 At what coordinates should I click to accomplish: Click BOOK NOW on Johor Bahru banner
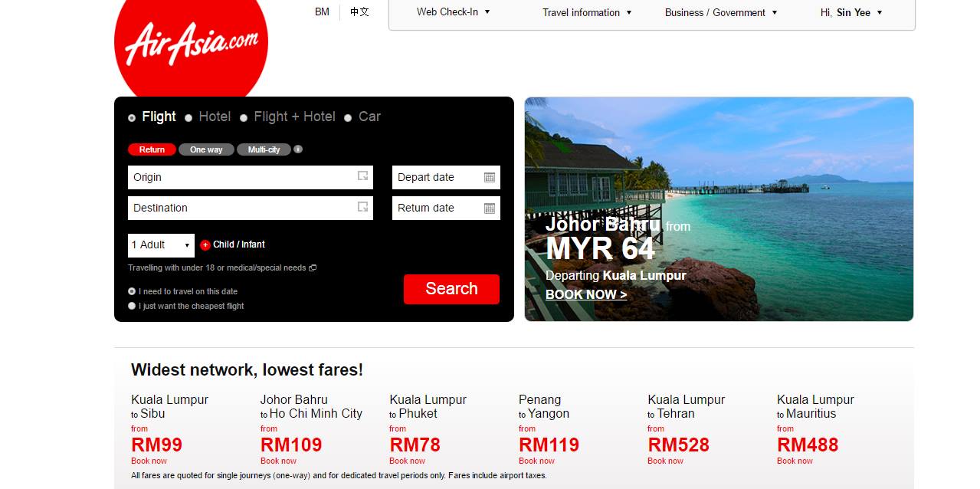point(586,294)
